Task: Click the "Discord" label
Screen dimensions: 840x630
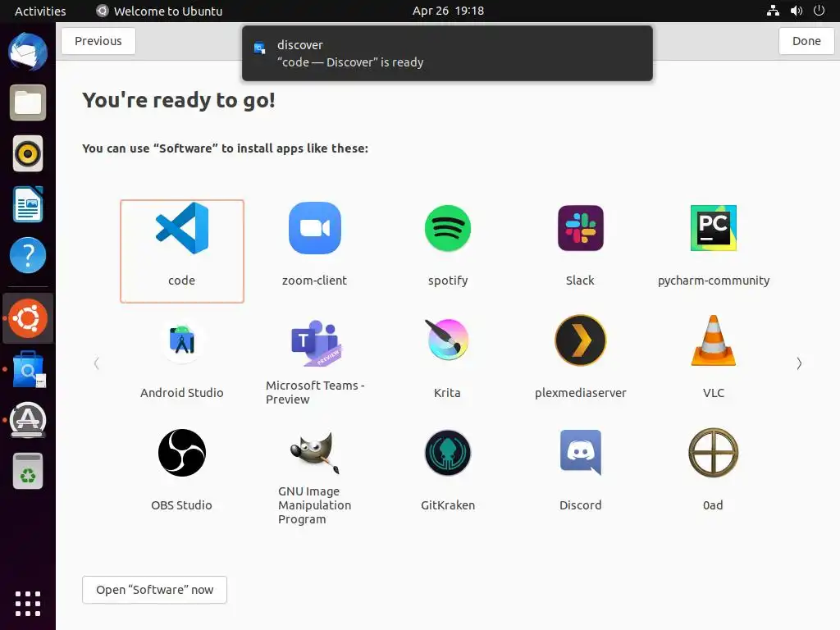Action: tap(581, 505)
